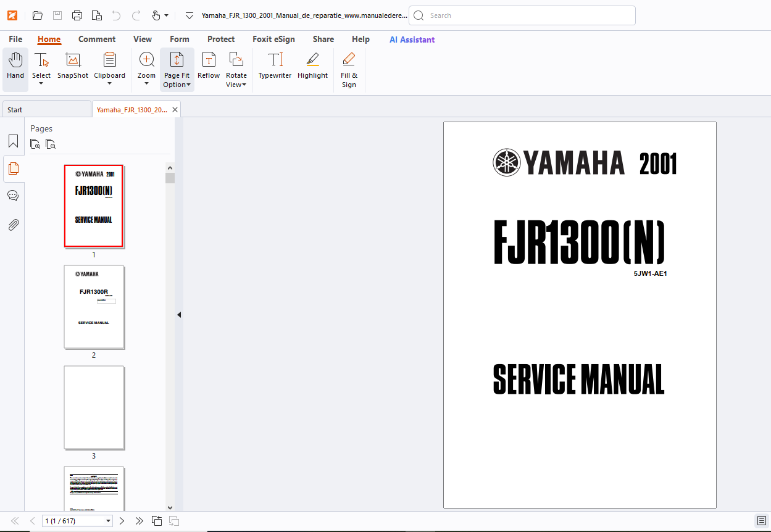
Task: Click the next view icon in status bar
Action: click(174, 521)
